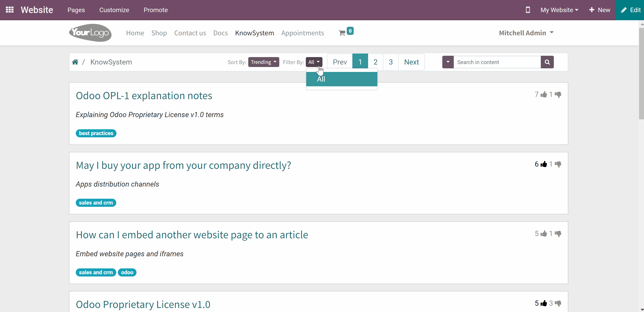Select All in the filter dropdown list

tap(342, 79)
